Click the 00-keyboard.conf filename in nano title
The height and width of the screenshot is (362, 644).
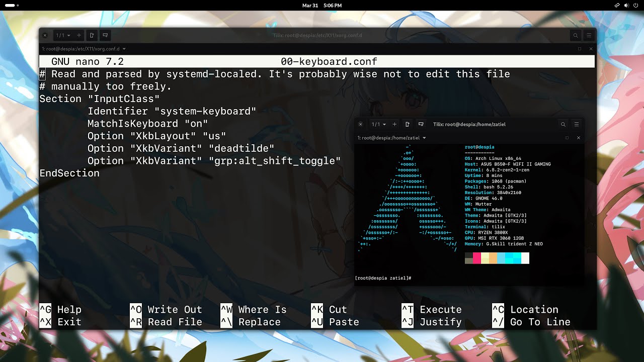[329, 62]
